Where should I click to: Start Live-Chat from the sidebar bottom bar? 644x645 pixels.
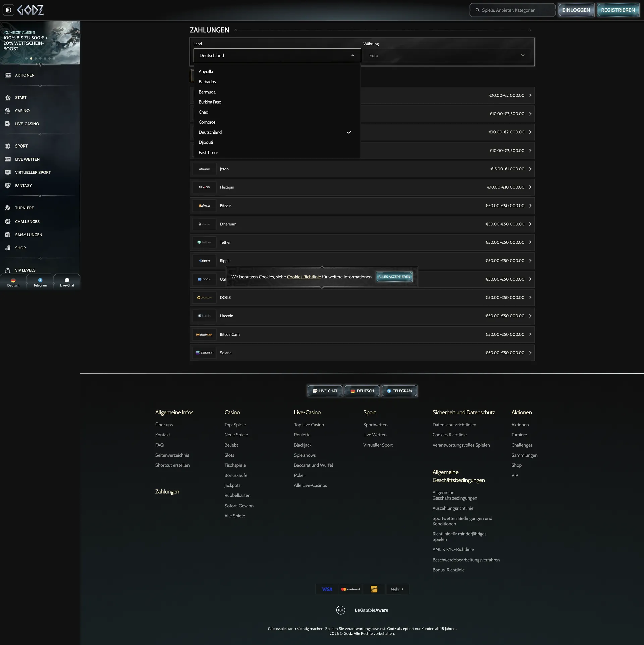[67, 282]
